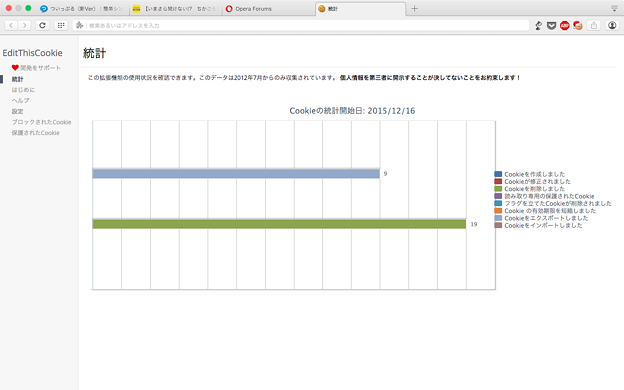Click legend swatch for Cookieを作成しました
624x390 pixels.
[x=498, y=174]
